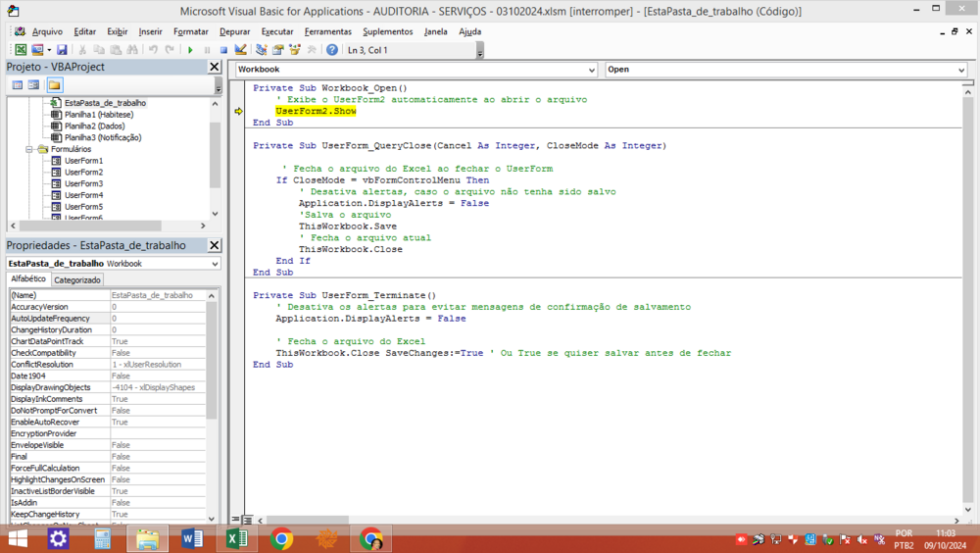
Task: Switch to the Categorizado tab
Action: (77, 279)
